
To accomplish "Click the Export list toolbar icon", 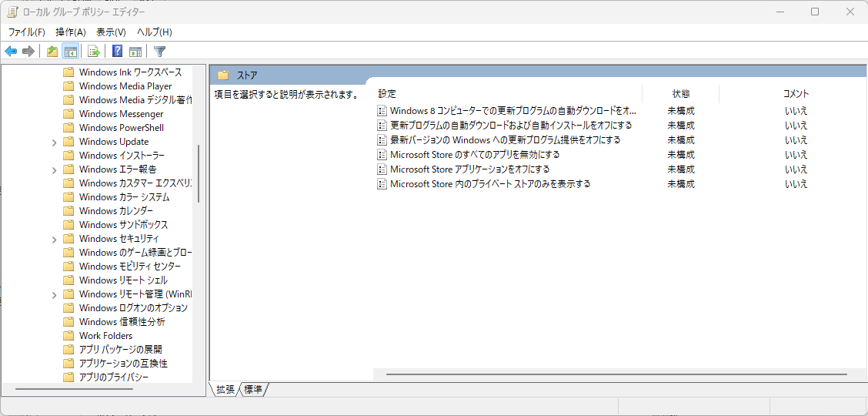I will point(94,52).
